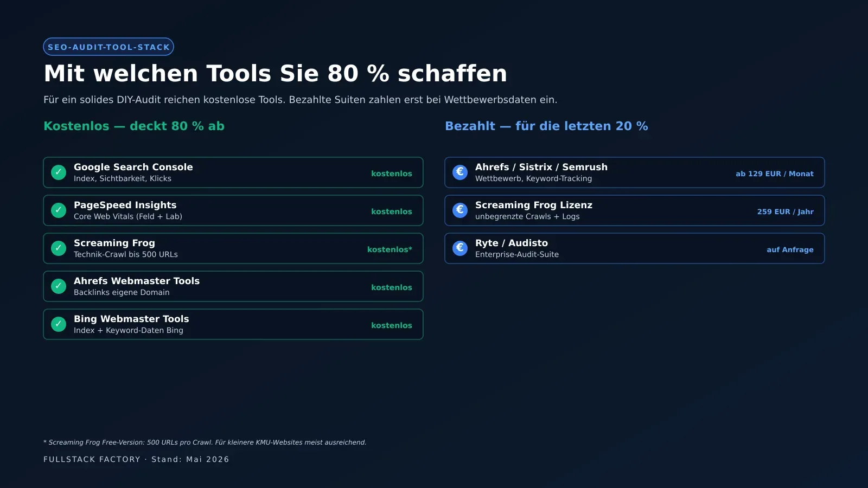Click 'Index + Keyword-Daten Bing' description
The height and width of the screenshot is (488, 868).
pos(129,330)
